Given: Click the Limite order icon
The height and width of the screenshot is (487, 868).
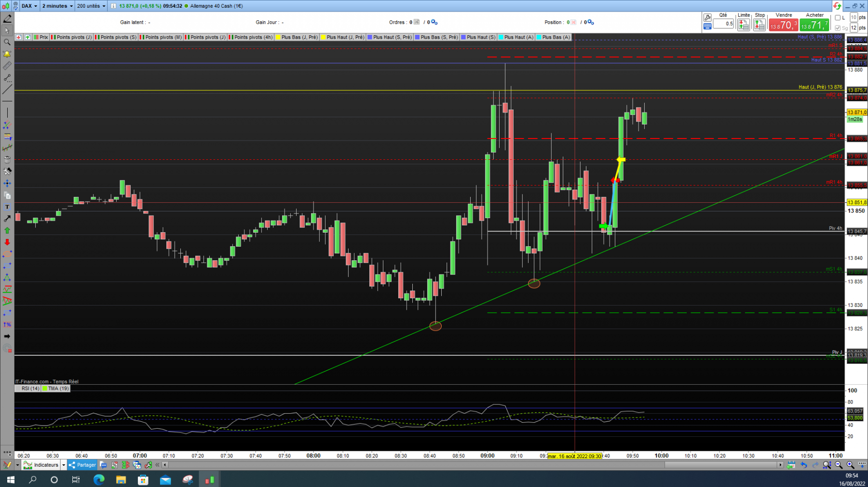Looking at the screenshot, I should click(743, 25).
